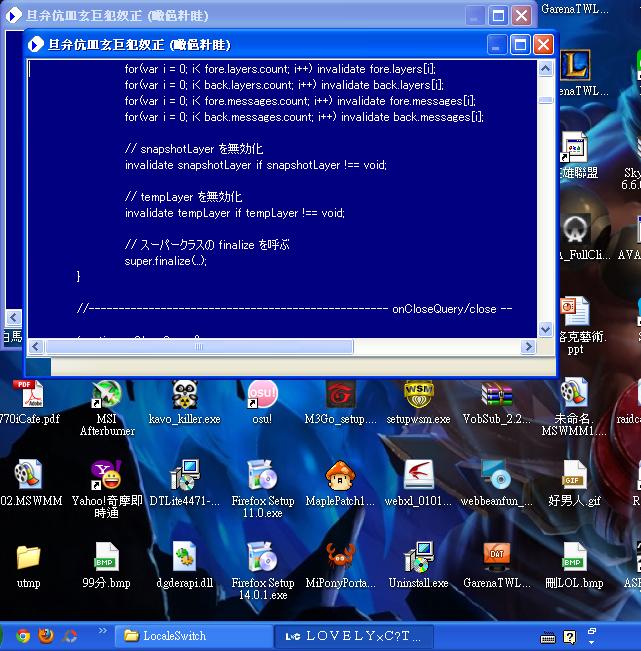Click the '// snapshotLayer を無効化' comment
This screenshot has height=651, width=641.
point(193,149)
